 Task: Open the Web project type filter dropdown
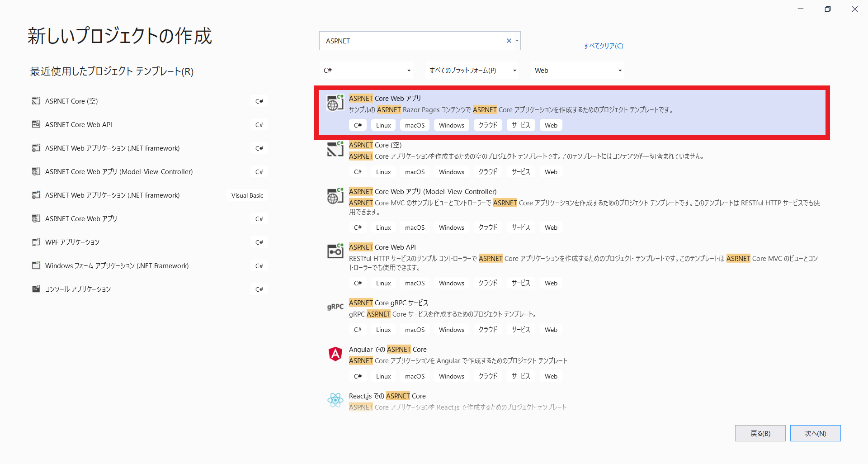coord(577,70)
